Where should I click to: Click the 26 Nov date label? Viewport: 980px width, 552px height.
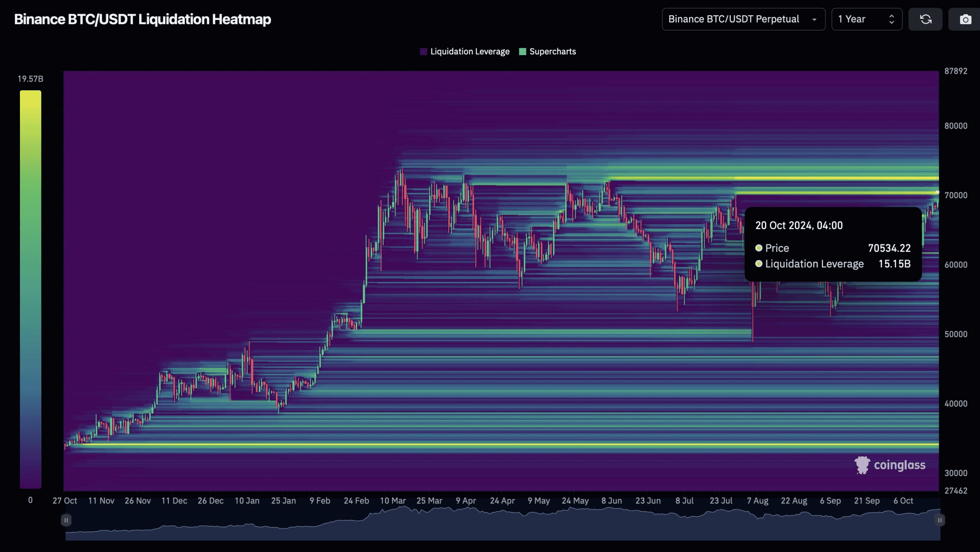138,501
